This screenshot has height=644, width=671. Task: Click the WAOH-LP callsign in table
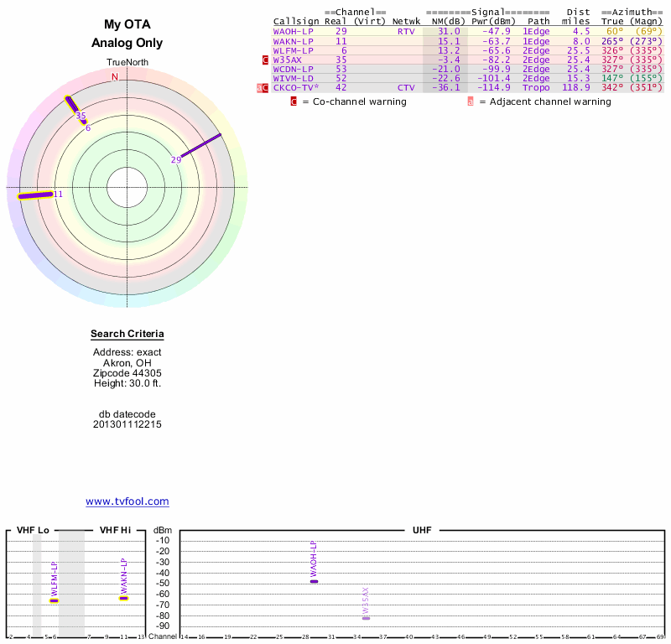click(x=293, y=31)
